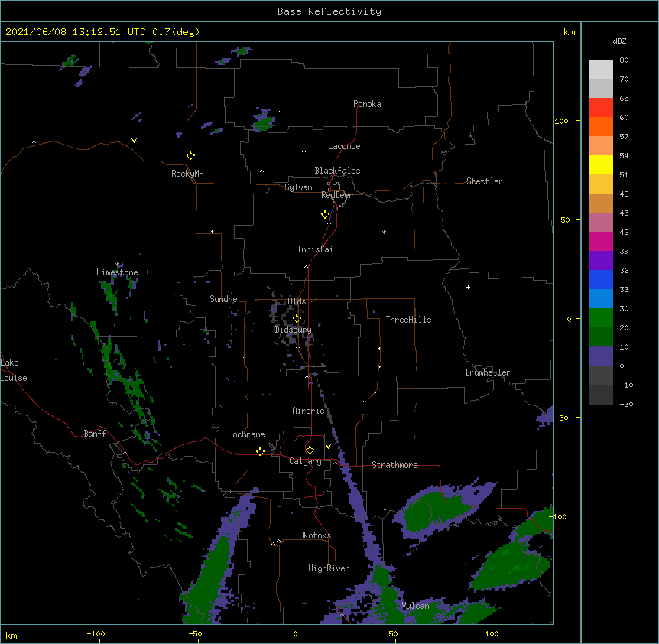This screenshot has width=659, height=644.
Task: Click the white asterisk east of Innisfail
Action: (x=384, y=232)
